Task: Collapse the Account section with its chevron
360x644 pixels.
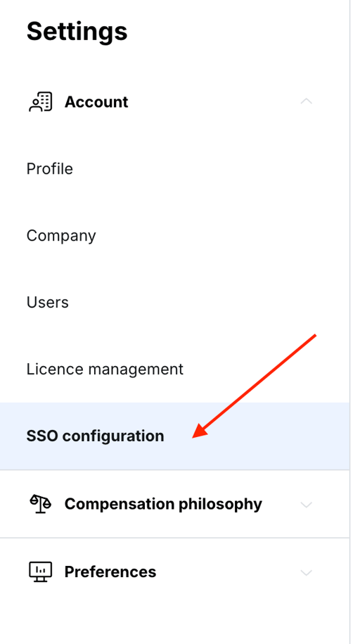Action: click(307, 101)
